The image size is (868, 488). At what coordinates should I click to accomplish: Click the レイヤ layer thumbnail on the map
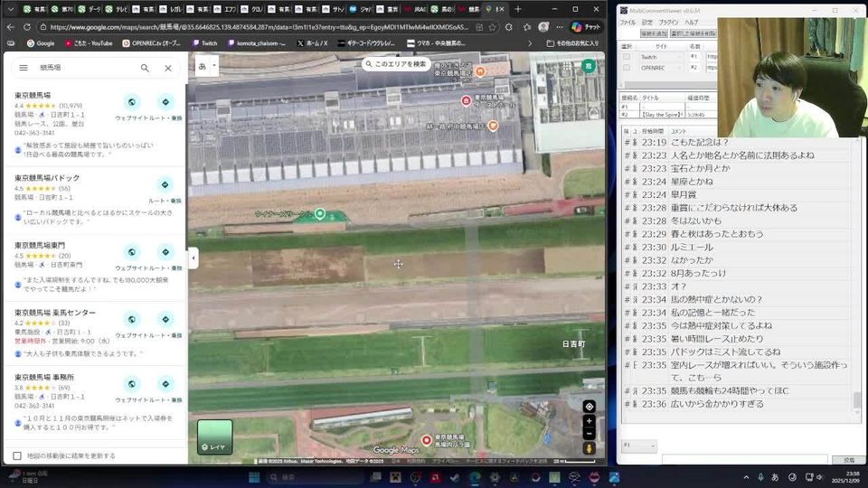[214, 436]
